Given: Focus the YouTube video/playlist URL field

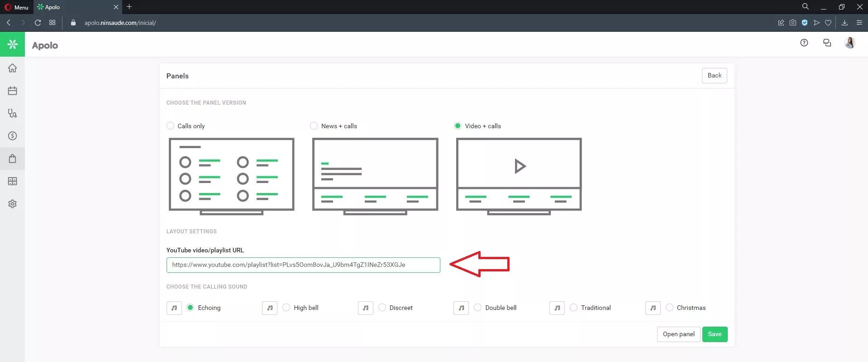Looking at the screenshot, I should (303, 265).
